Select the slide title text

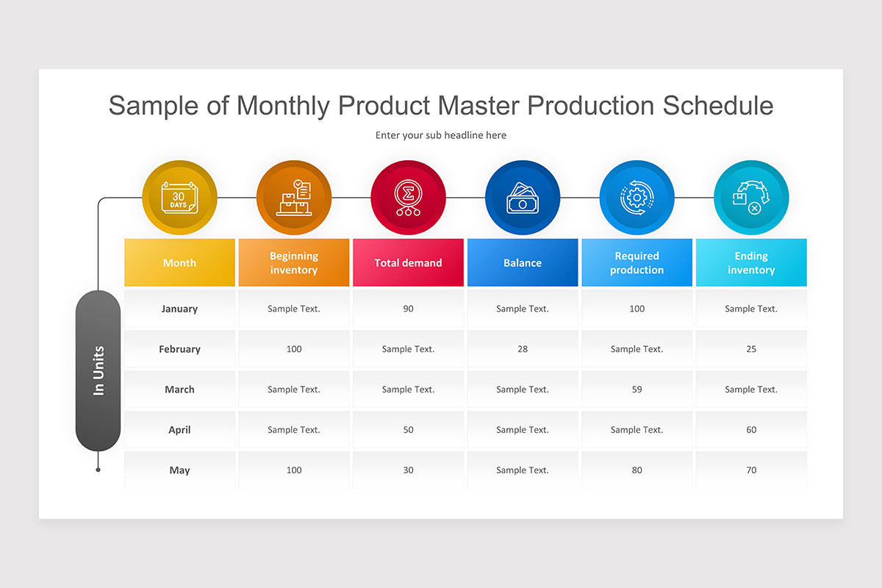tap(441, 106)
